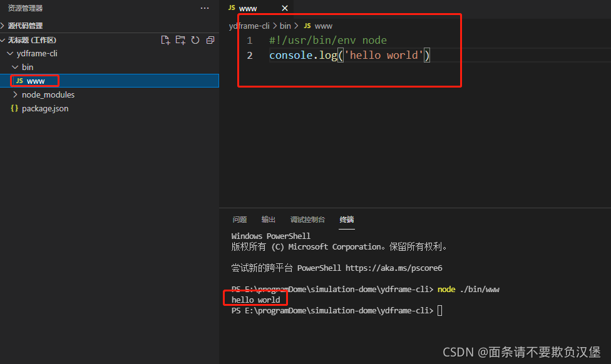Click the console.log code line

tap(349, 55)
